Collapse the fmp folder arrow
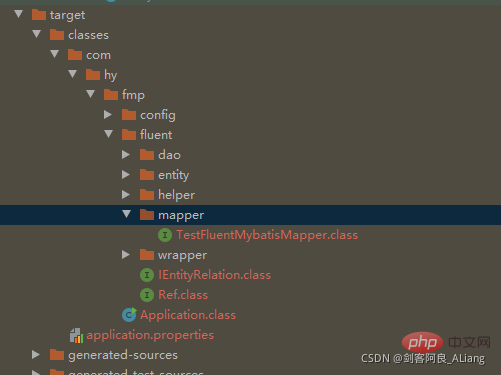This screenshot has width=501, height=375. [x=91, y=94]
